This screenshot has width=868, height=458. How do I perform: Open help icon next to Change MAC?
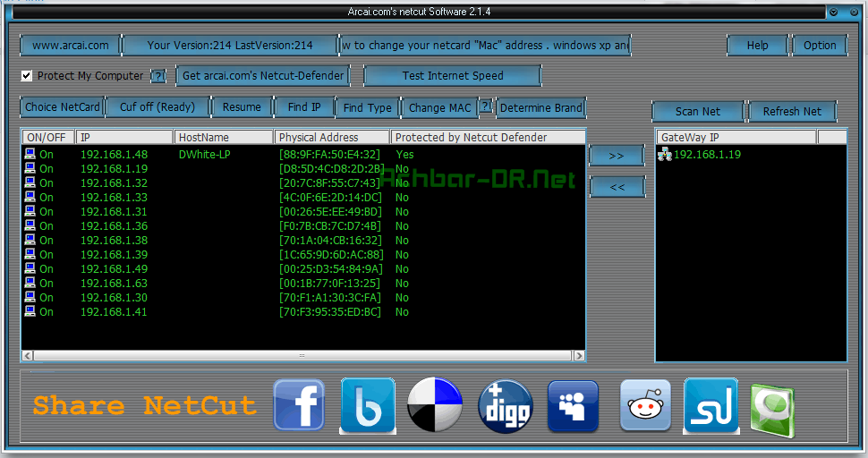[486, 106]
